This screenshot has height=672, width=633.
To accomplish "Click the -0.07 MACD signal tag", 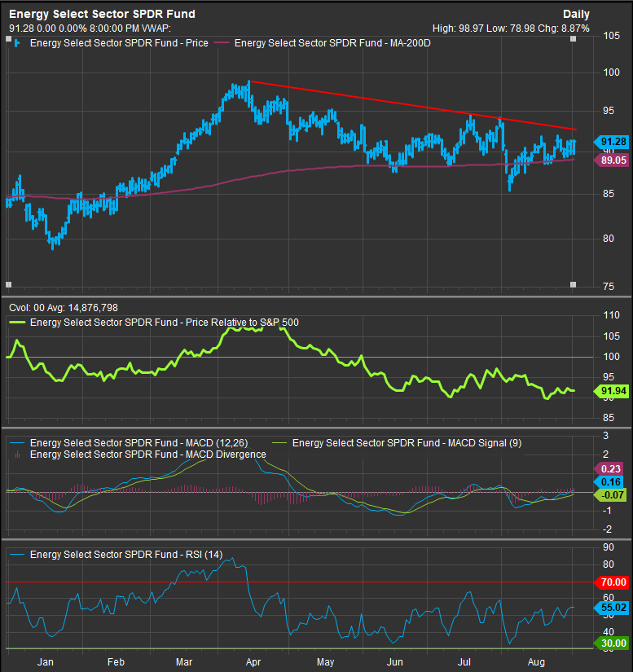I will pyautogui.click(x=610, y=495).
